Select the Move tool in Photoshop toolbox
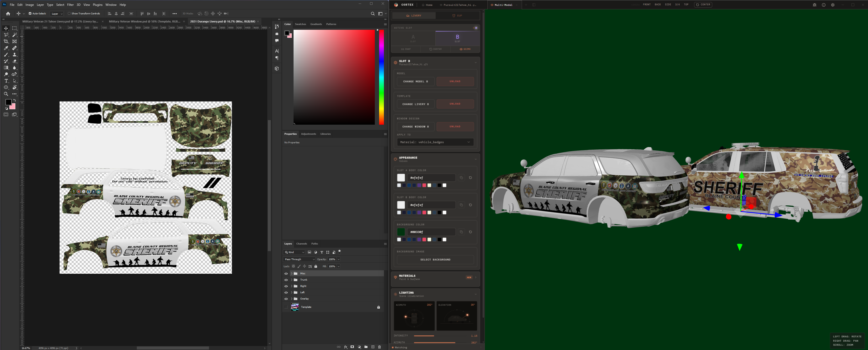The width and height of the screenshot is (868, 350). pyautogui.click(x=6, y=28)
